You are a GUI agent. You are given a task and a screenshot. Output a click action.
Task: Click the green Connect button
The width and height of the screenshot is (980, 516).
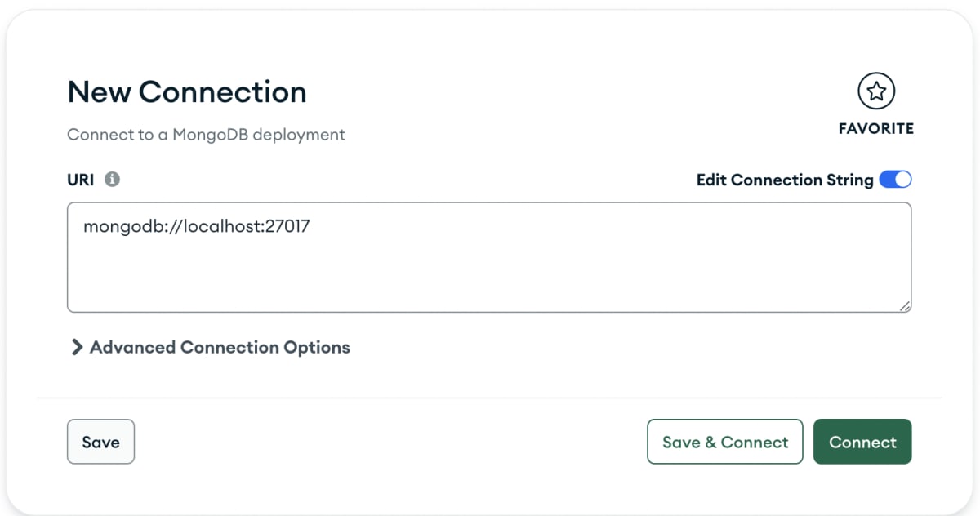(x=862, y=442)
